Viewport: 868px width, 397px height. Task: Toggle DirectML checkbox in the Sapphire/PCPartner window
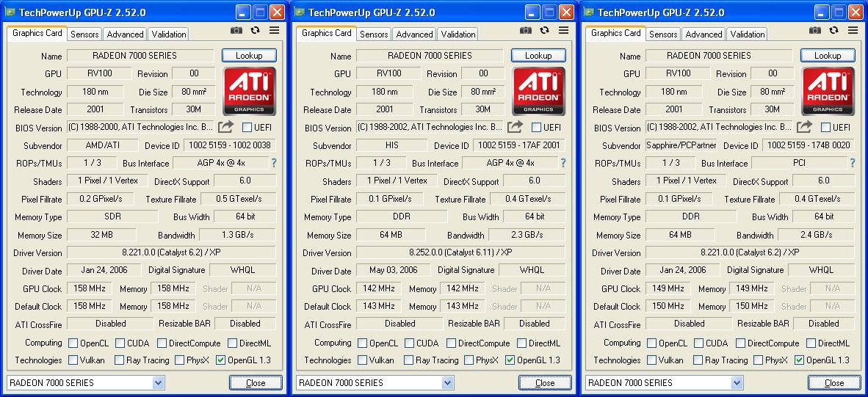811,343
